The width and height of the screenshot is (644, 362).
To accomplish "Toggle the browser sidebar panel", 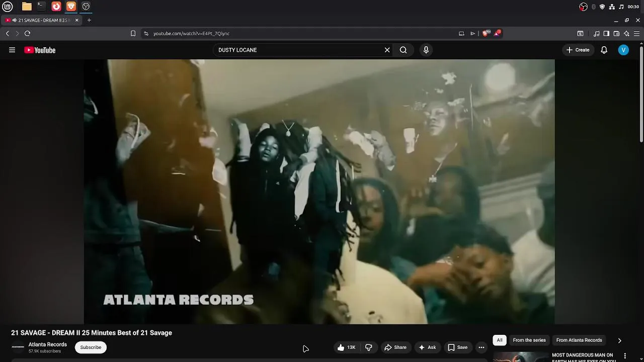I will [606, 33].
